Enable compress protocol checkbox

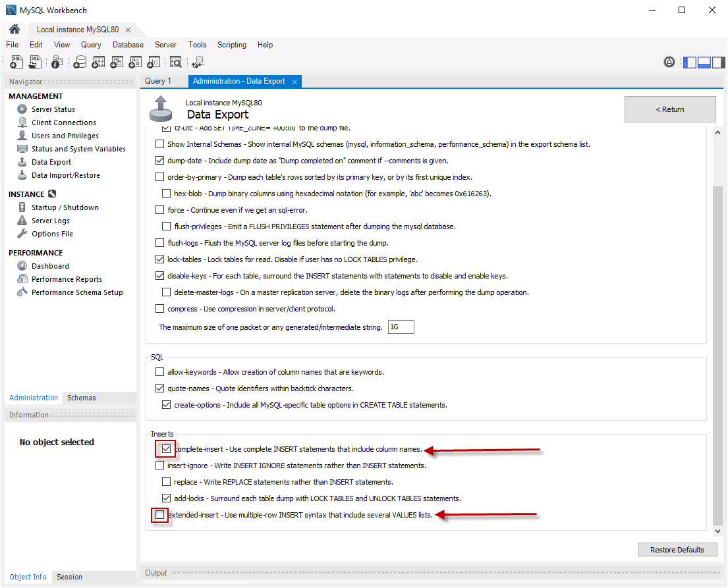pyautogui.click(x=159, y=309)
